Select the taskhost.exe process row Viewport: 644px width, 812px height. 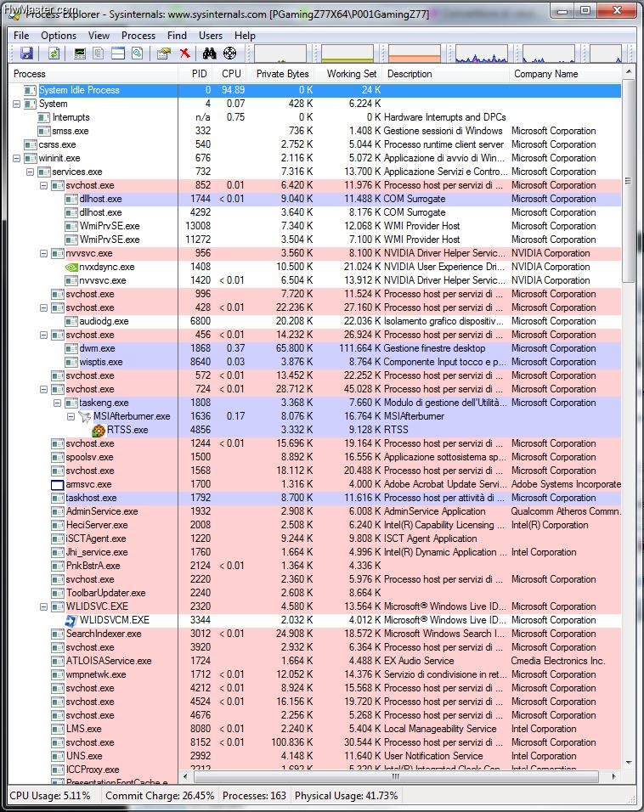[x=315, y=499]
